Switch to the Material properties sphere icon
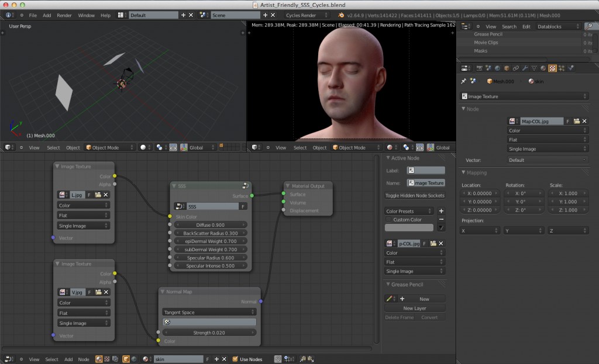 point(543,68)
